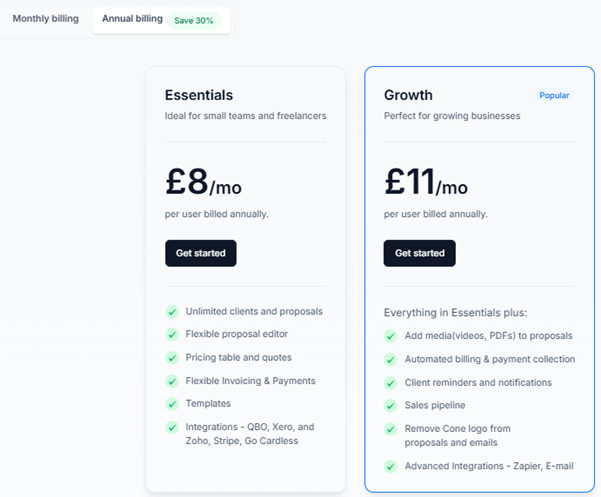Click checkmark beside Remove Cone logo
Image resolution: width=601 pixels, height=497 pixels.
point(391,429)
